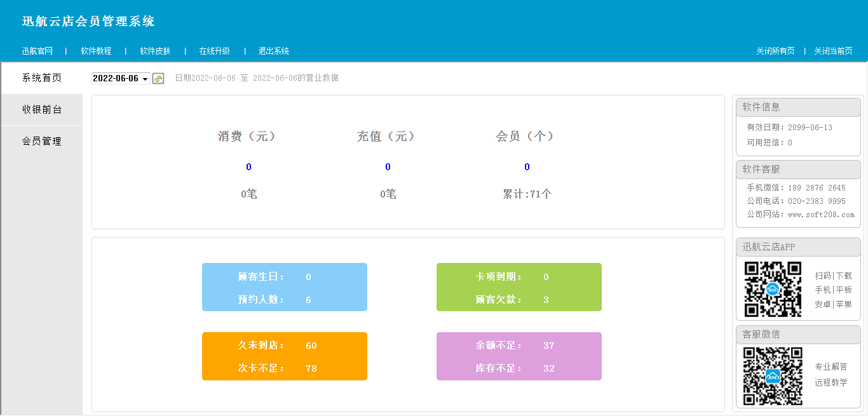The height and width of the screenshot is (416, 868).
Task: Select 软件皮肤 in the top menu
Action: tap(155, 51)
